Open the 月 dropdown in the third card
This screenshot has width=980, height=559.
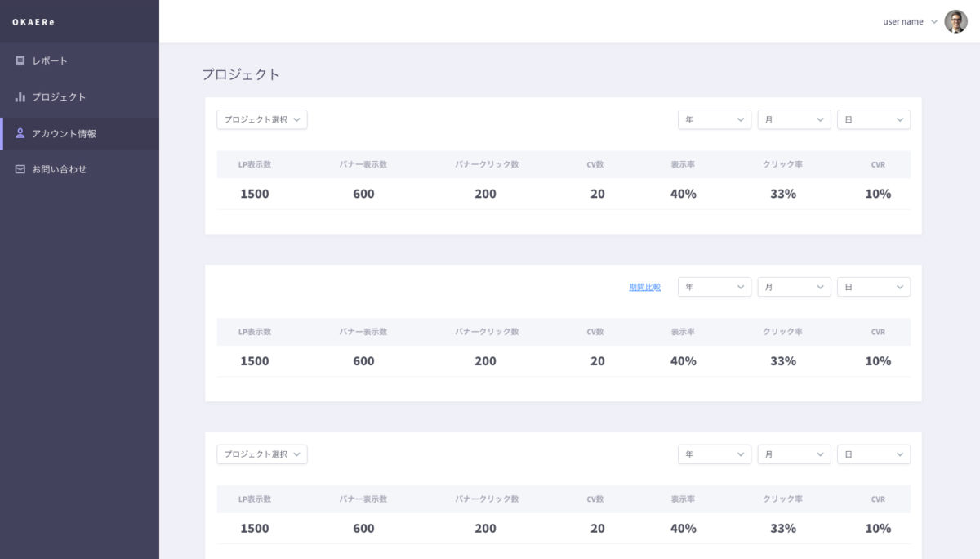pyautogui.click(x=794, y=454)
